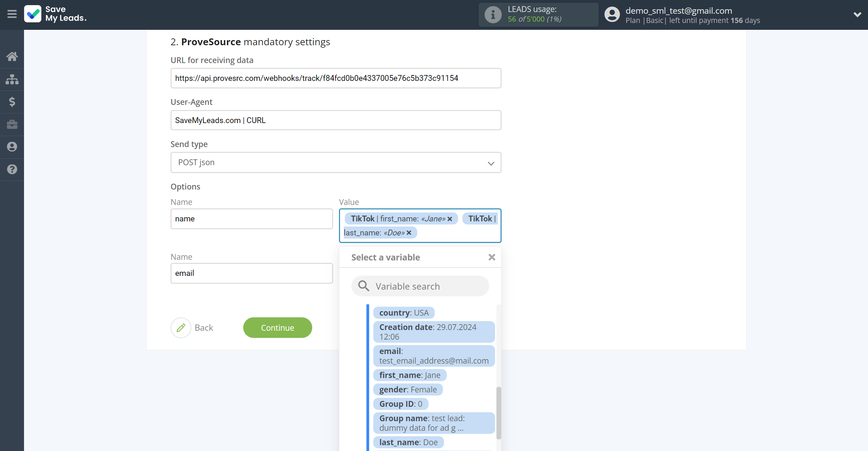
Task: Select the last_name: Doe variable
Action: [408, 442]
